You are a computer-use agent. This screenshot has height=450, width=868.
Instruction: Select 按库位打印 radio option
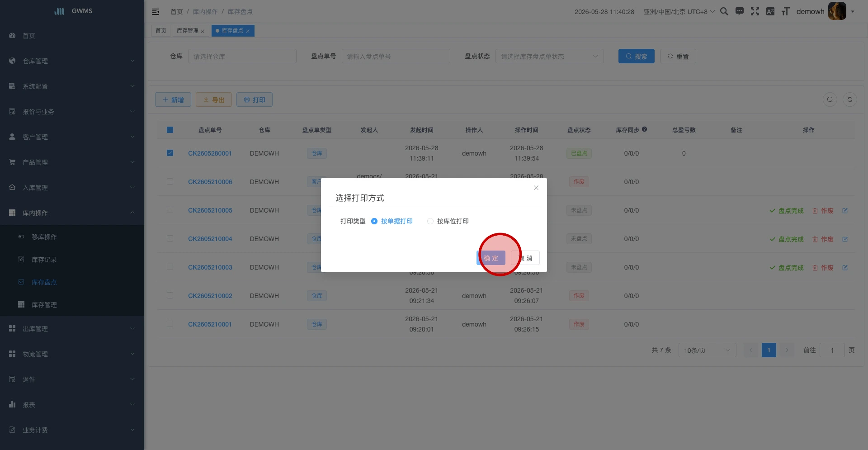pos(448,221)
